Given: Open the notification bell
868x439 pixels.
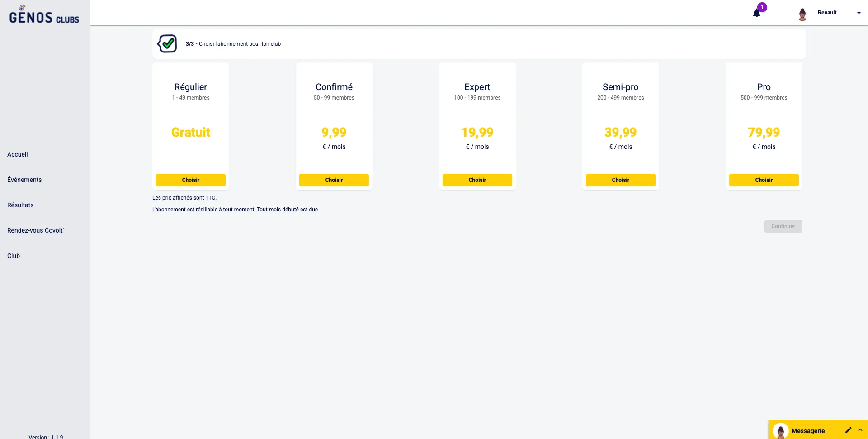Looking at the screenshot, I should (x=757, y=13).
